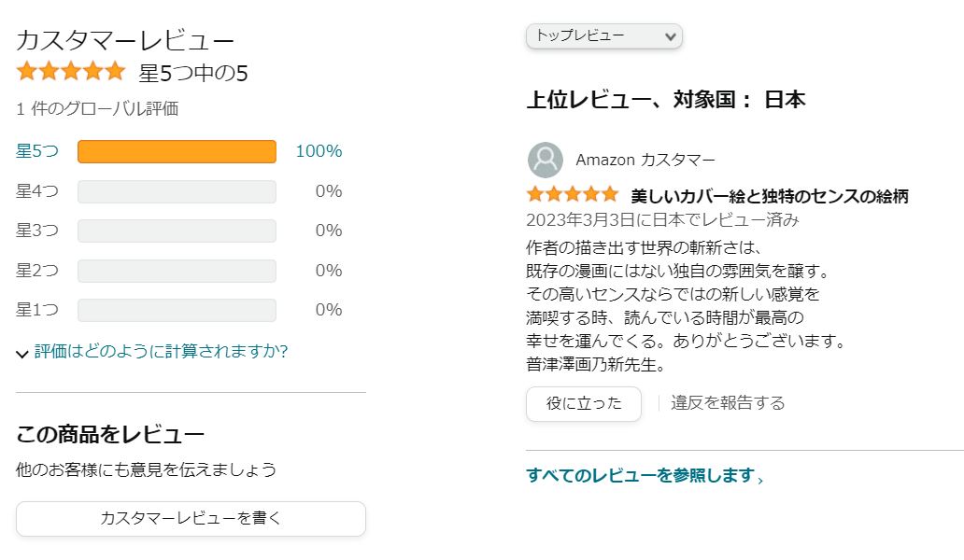This screenshot has width=964, height=560.
Task: Open the トップレビュー sort dropdown
Action: point(604,36)
